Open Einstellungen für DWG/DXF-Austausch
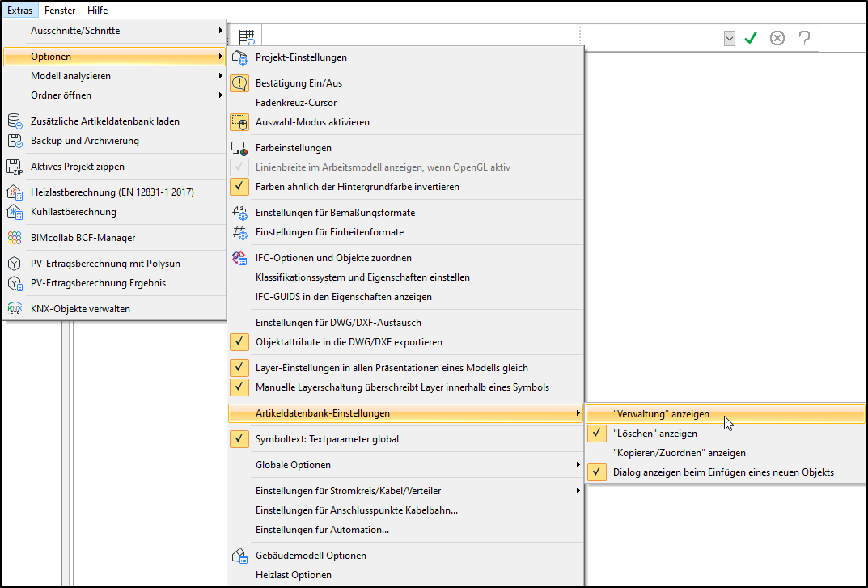 pyautogui.click(x=406, y=323)
